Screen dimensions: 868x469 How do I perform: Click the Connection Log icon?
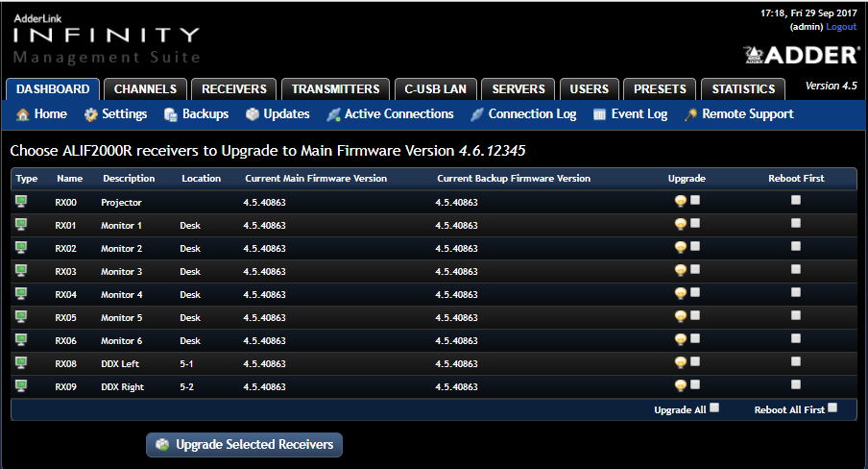click(x=476, y=114)
